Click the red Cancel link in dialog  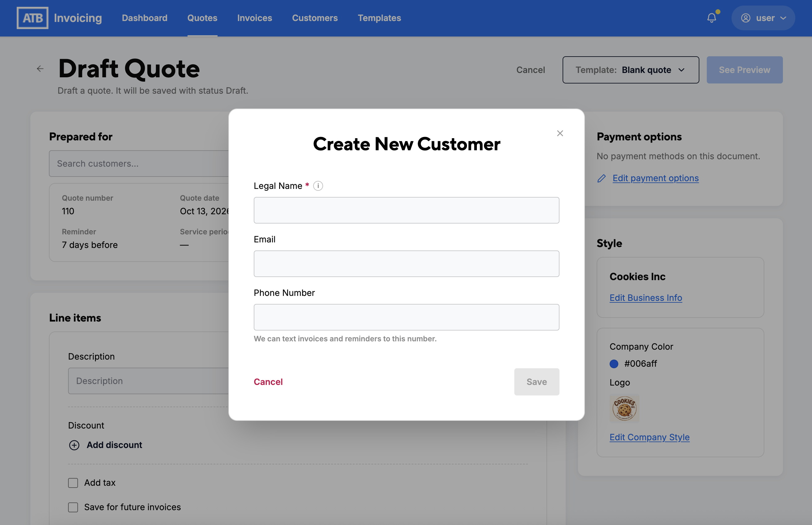(268, 382)
